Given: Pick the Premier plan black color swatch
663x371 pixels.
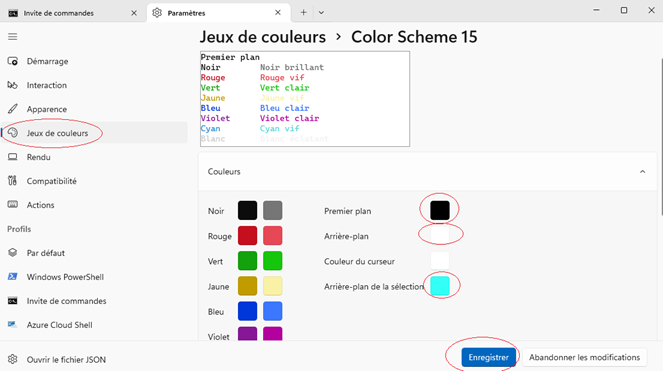Looking at the screenshot, I should 440,211.
